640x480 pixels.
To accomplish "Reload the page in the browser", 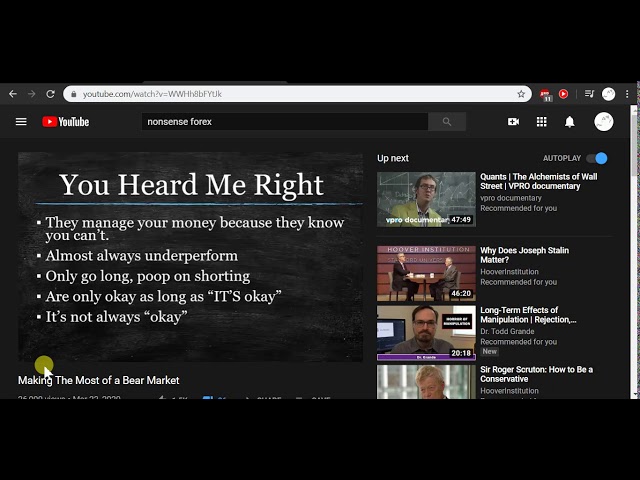I will click(50, 94).
